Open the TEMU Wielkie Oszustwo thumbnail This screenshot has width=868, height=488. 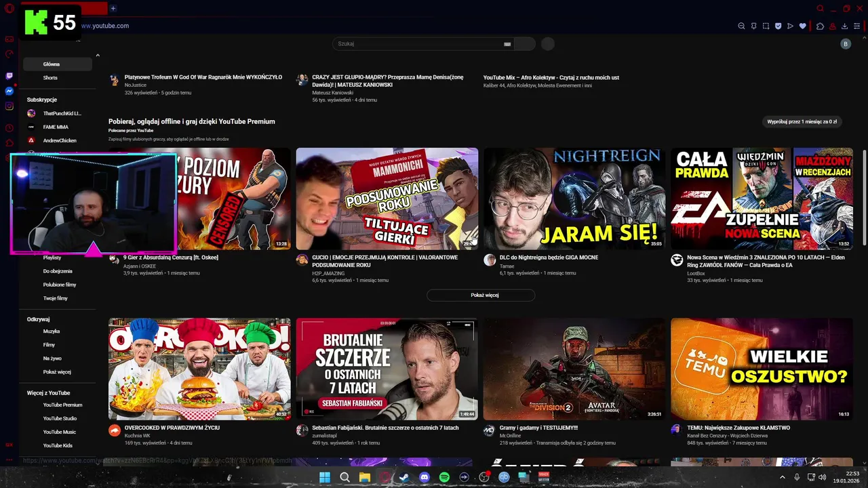pos(762,369)
